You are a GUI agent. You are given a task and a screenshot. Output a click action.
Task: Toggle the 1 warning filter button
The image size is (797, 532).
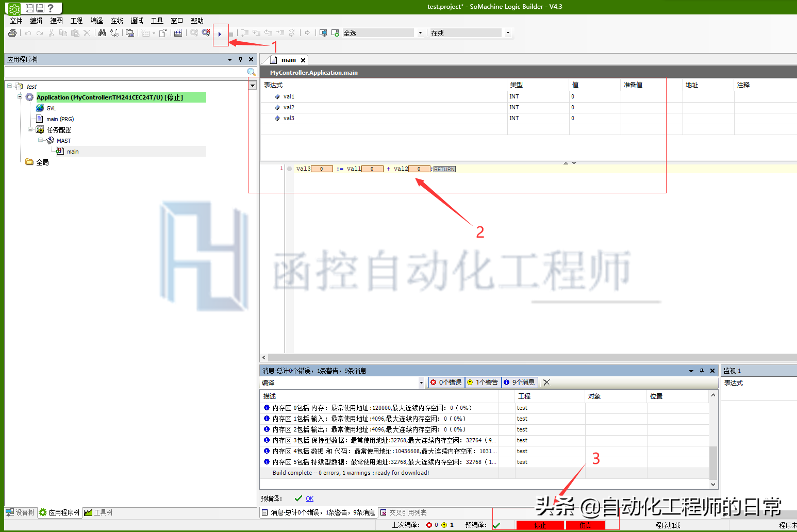coord(483,383)
